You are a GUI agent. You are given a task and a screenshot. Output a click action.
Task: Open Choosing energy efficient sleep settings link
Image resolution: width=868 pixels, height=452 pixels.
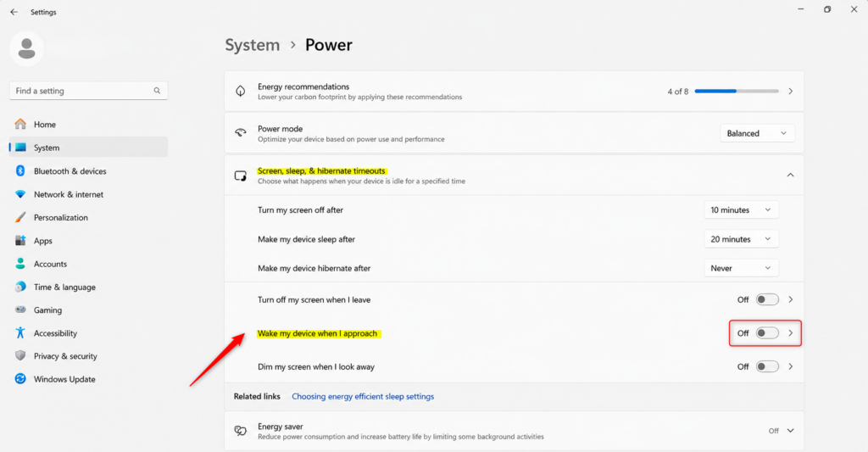[363, 396]
